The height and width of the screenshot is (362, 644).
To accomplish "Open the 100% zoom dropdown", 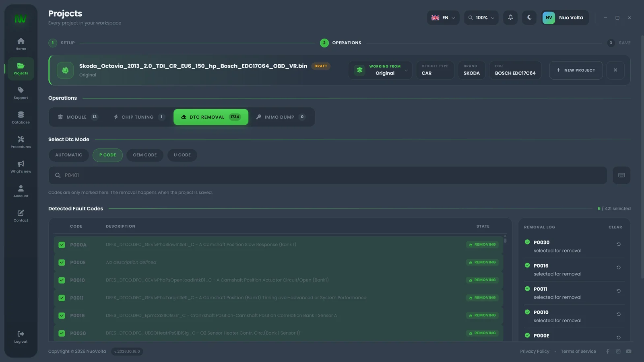I will point(481,18).
